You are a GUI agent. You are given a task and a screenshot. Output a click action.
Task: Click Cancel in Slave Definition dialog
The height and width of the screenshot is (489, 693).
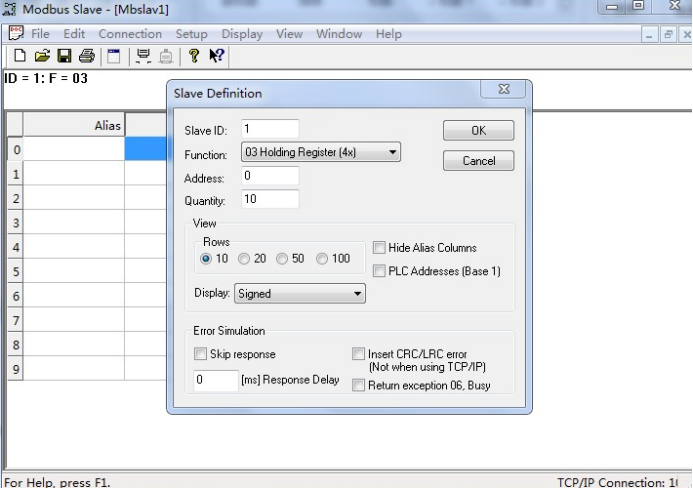[479, 160]
